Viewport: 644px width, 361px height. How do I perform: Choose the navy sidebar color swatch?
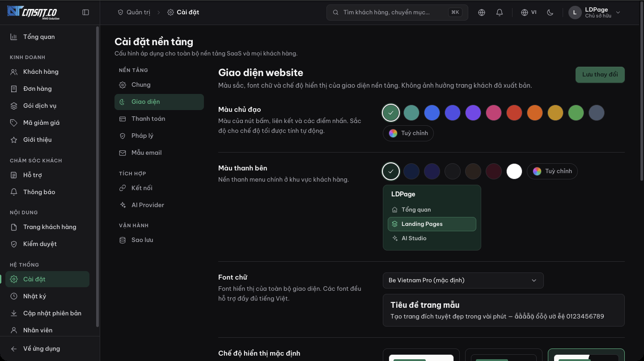(x=411, y=171)
